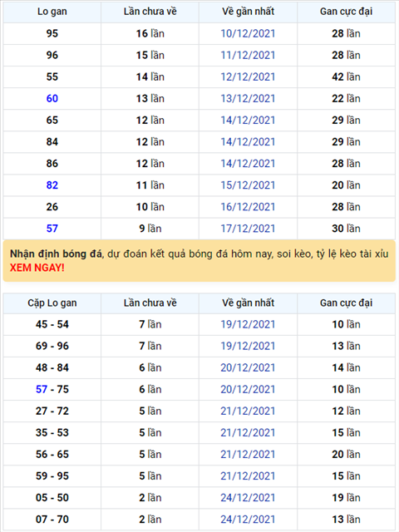Click lo gan number 65
This screenshot has height=532, width=399.
click(x=52, y=121)
